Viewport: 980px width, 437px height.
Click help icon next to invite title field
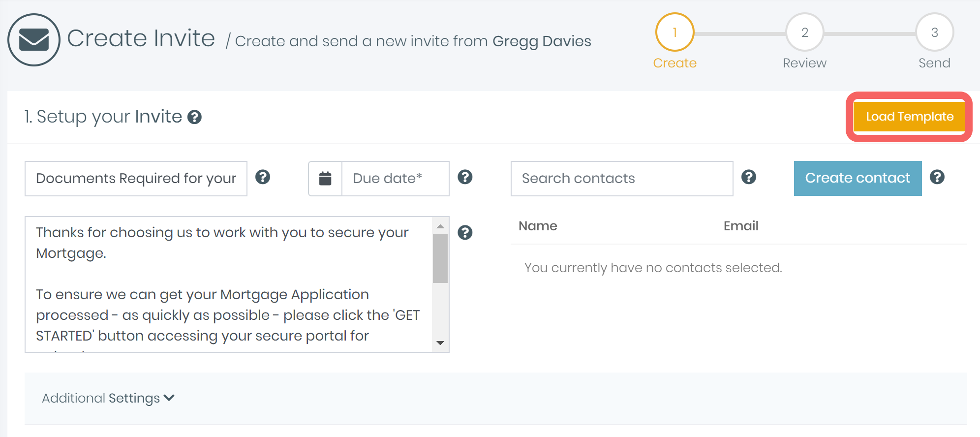[263, 177]
